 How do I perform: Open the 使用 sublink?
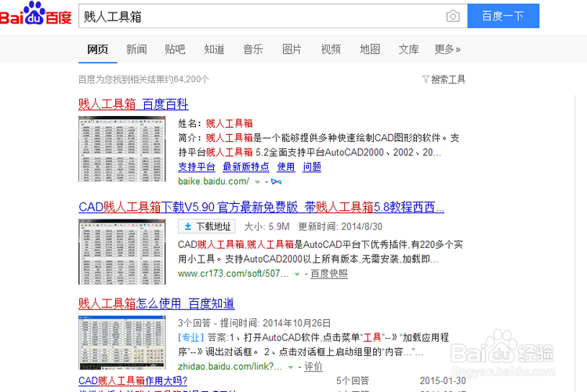[286, 167]
